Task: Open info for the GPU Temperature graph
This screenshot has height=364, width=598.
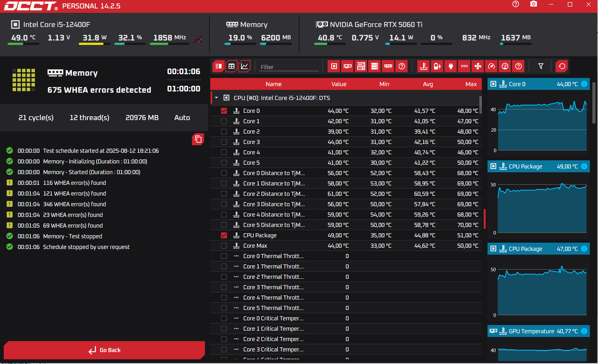Action: [x=584, y=331]
